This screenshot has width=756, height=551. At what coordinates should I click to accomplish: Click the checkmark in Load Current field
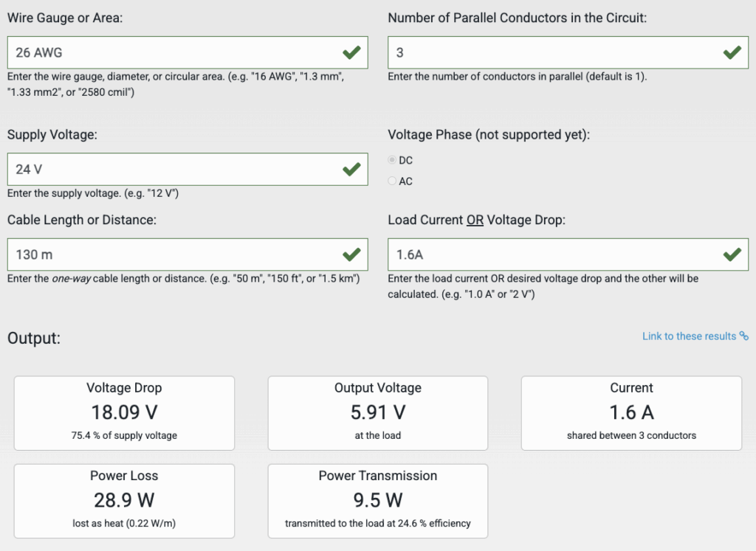[x=732, y=254]
